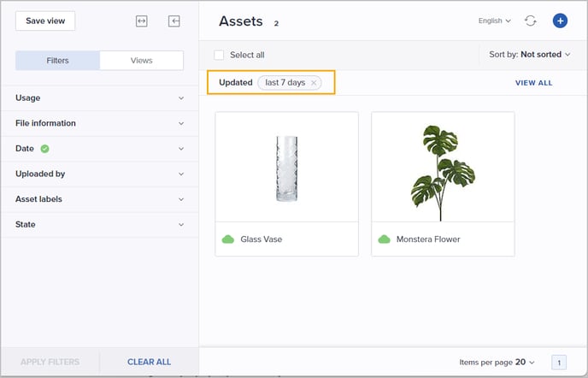Click the Save view button
The height and width of the screenshot is (378, 588).
click(x=45, y=21)
